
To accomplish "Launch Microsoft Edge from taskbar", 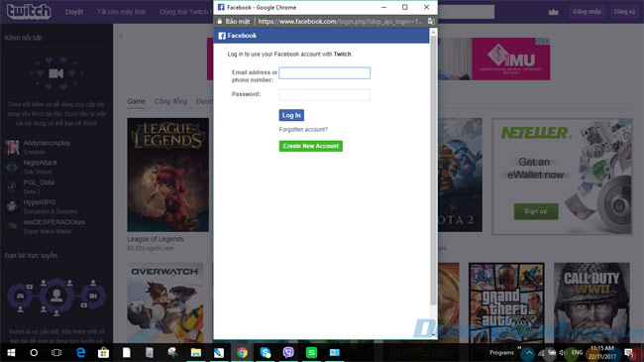I will point(80,352).
